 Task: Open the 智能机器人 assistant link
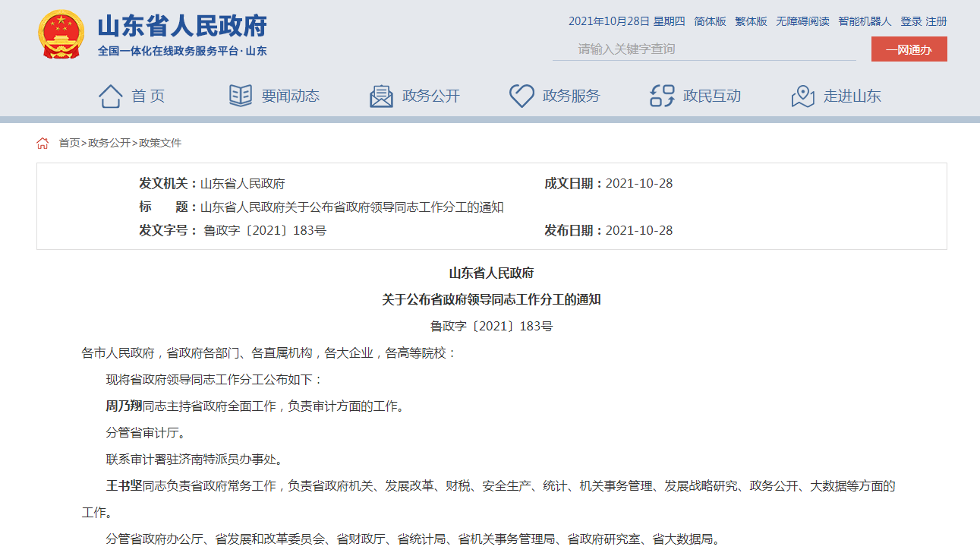(x=865, y=21)
